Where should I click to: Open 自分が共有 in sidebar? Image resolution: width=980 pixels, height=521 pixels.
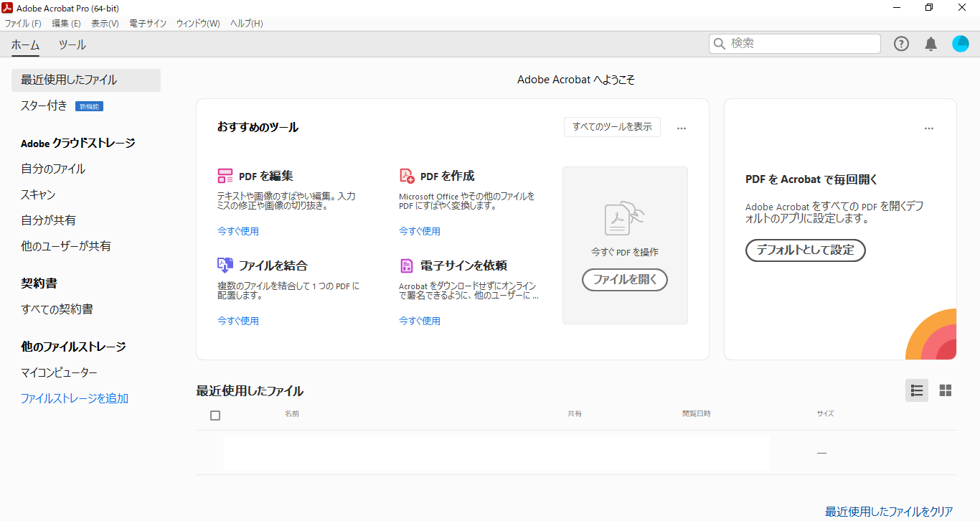tap(48, 220)
